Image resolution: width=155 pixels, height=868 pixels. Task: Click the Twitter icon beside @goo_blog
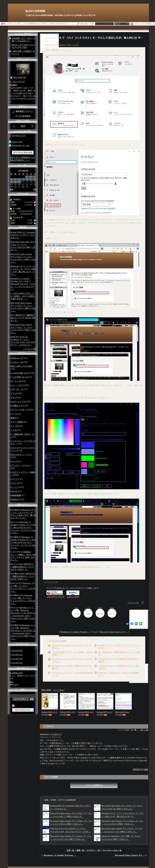(x=10, y=142)
